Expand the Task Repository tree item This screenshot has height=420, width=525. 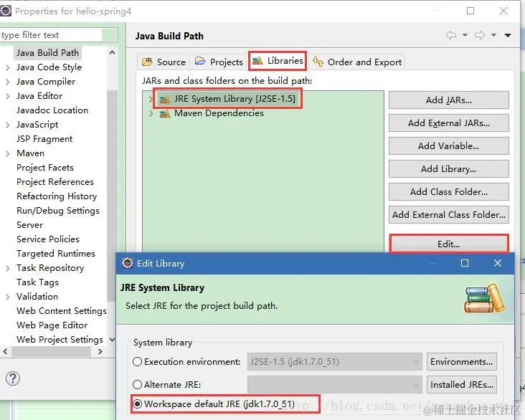click(x=8, y=268)
